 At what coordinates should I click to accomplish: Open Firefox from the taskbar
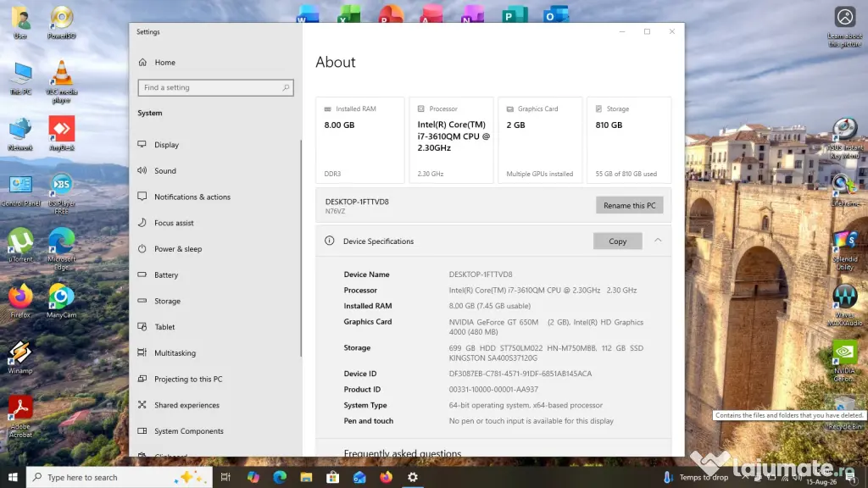[386, 477]
